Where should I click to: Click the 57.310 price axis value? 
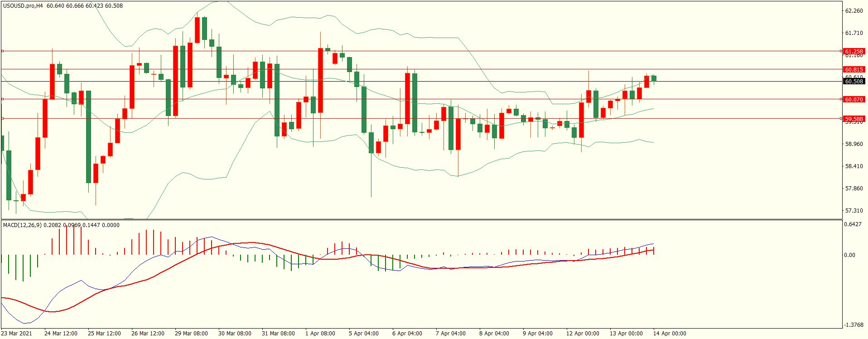point(854,211)
